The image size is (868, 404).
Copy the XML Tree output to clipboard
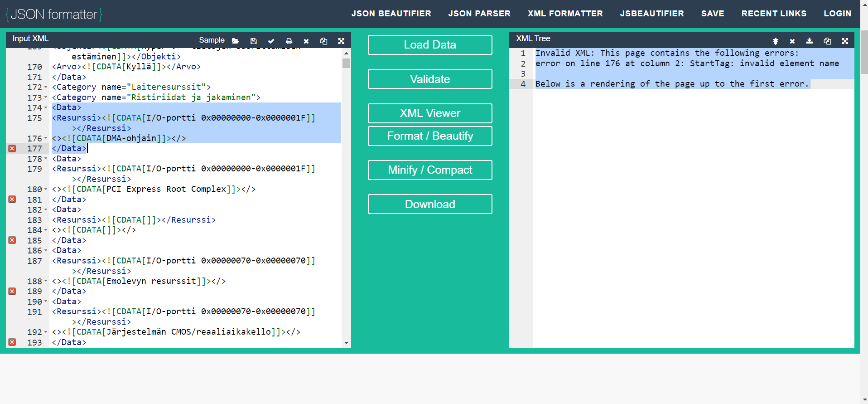pos(827,41)
